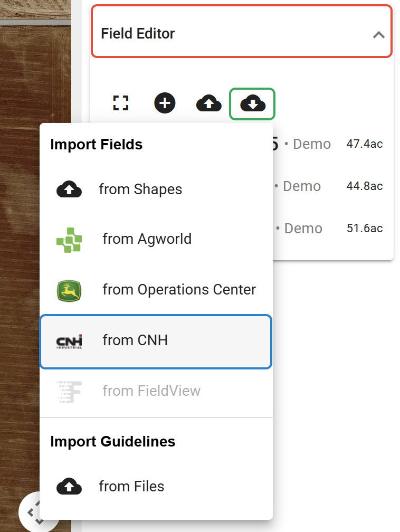Click the fullscreen frame icon in Field Editor
This screenshot has height=532, width=400.
pyautogui.click(x=121, y=103)
